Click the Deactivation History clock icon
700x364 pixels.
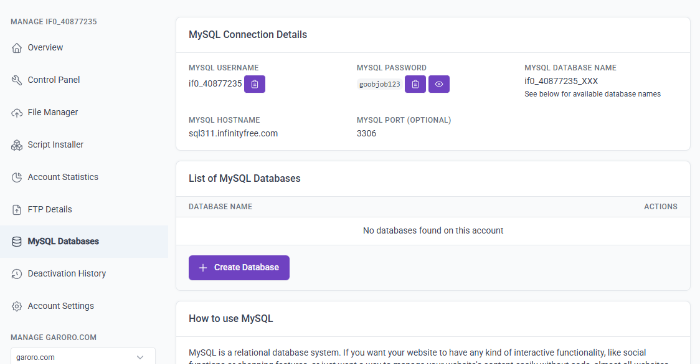[x=17, y=274]
